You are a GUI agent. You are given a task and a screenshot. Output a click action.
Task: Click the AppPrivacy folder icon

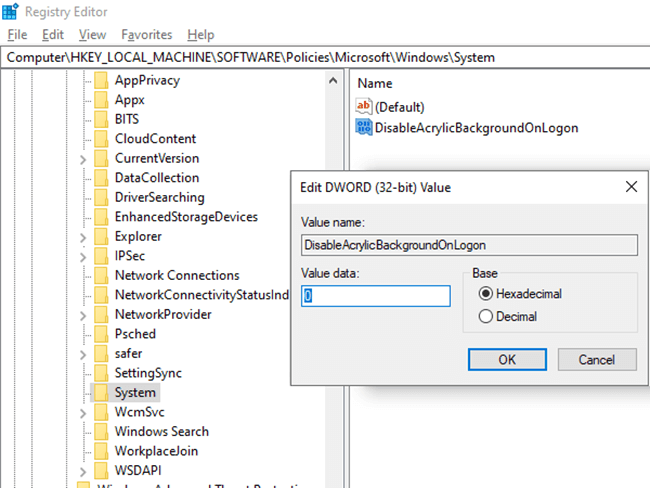coord(101,80)
